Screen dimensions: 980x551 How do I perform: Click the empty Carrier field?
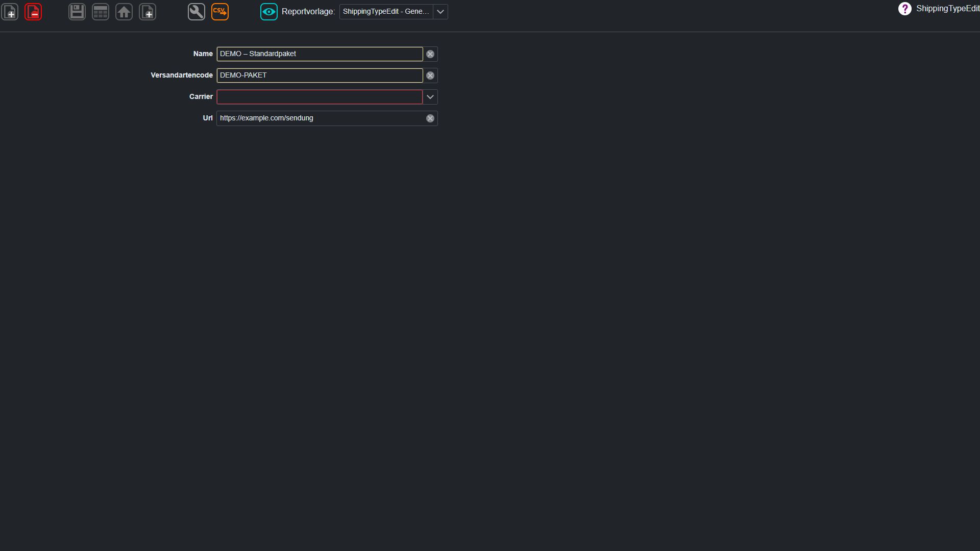(320, 97)
